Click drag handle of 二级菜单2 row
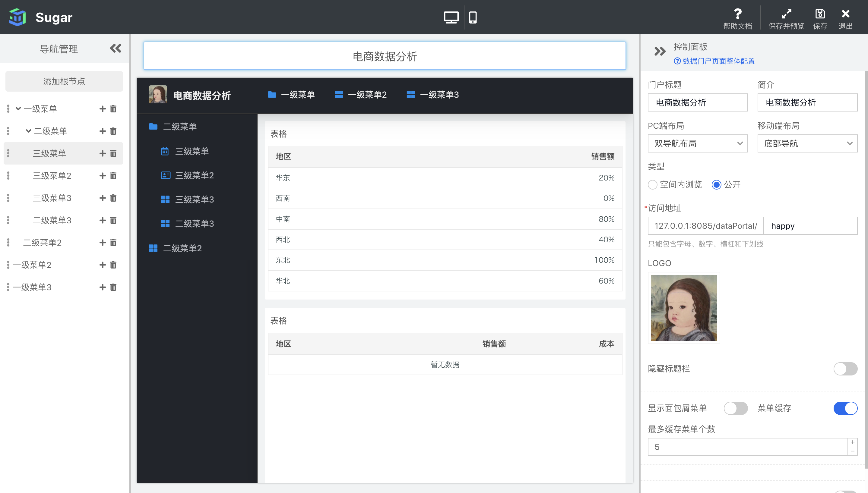The image size is (868, 493). (8, 243)
